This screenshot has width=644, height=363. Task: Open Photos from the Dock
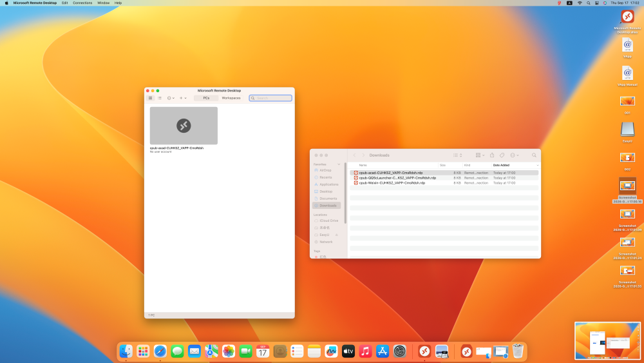coord(229,351)
